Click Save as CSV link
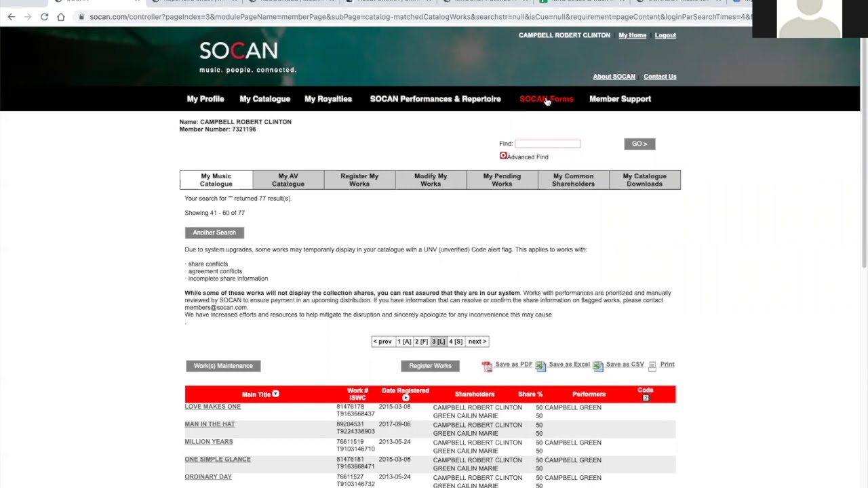This screenshot has width=868, height=488. [625, 365]
